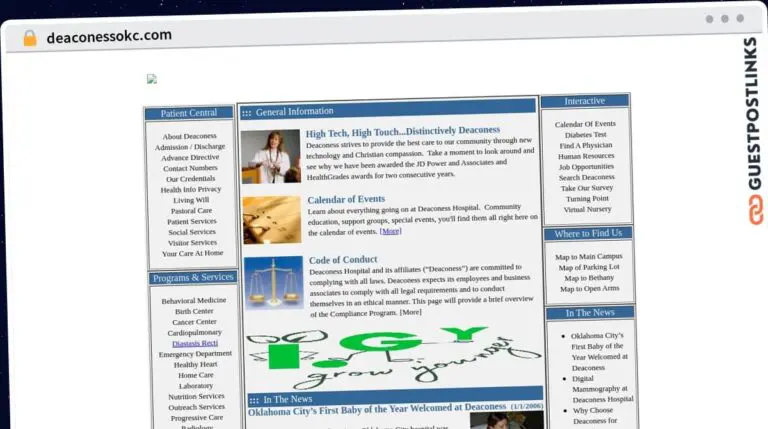Select Cardiopulmonary service

click(x=194, y=333)
